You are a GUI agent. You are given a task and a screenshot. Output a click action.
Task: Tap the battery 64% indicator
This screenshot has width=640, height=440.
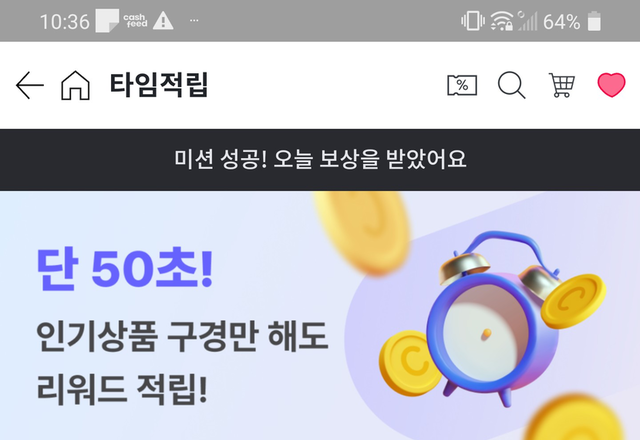tap(571, 21)
